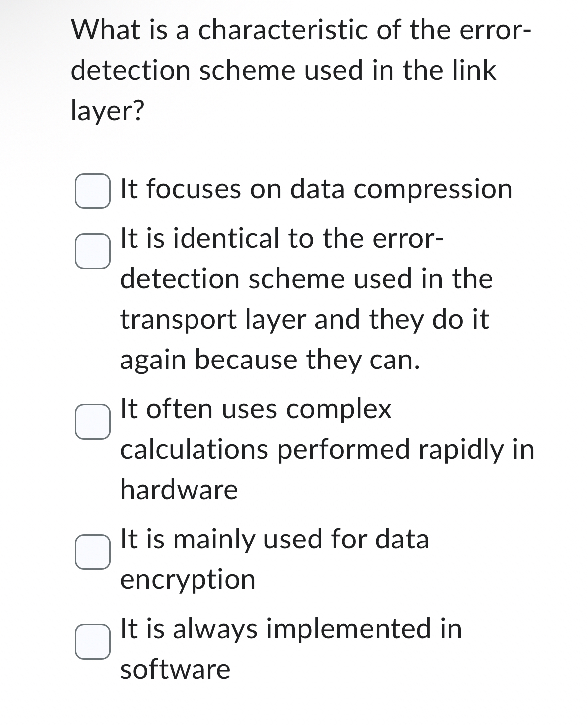Click the word 'software' in the last option
Viewport: 588px width, 725px height.
175,668
